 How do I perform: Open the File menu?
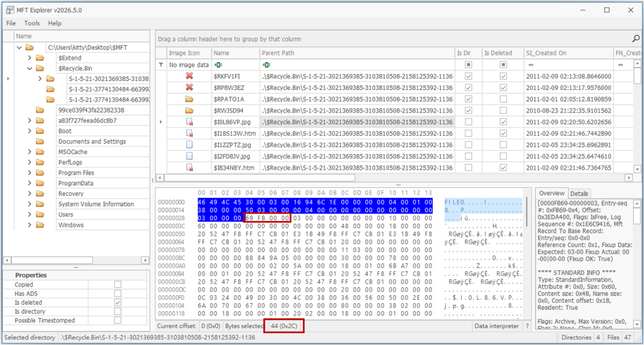point(11,23)
